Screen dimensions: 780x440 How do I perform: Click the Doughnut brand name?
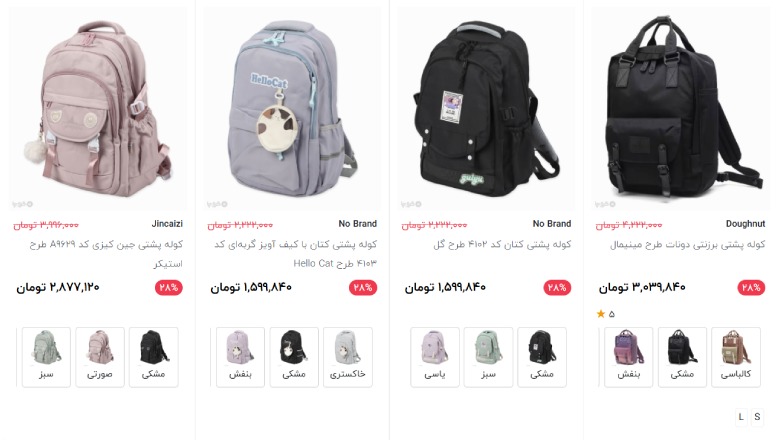745,224
